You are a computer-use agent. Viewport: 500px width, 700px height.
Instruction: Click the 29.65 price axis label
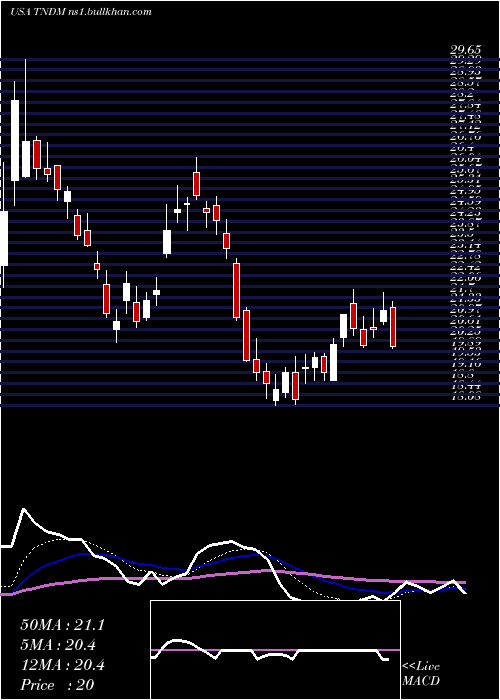coord(467,52)
